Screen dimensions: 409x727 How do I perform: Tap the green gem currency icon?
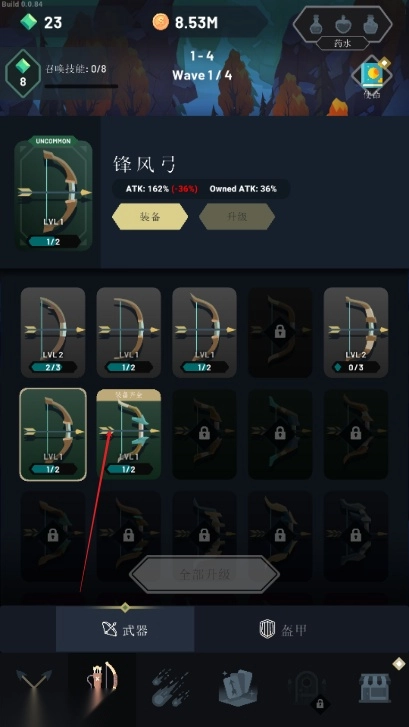coord(28,22)
